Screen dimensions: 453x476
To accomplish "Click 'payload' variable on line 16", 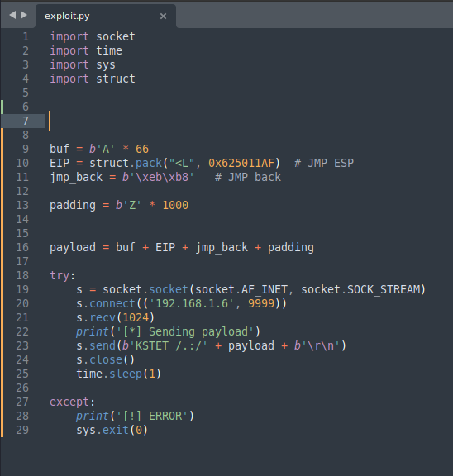I will (x=73, y=247).
